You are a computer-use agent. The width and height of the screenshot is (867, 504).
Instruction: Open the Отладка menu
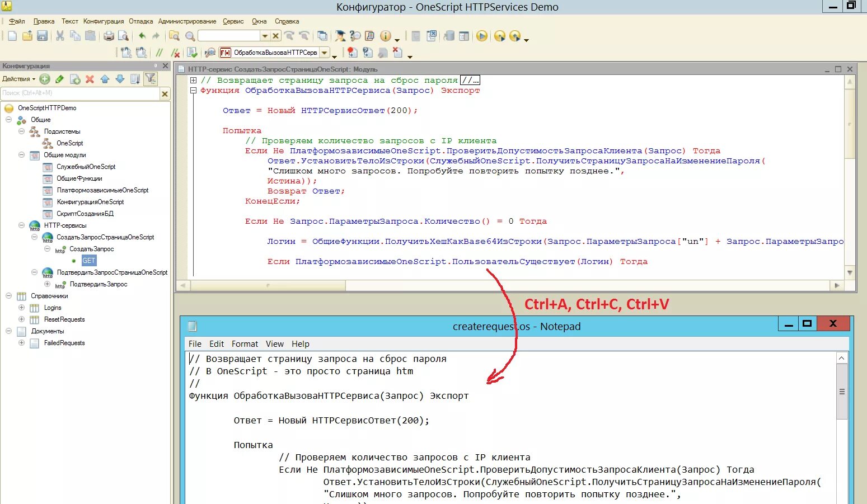coord(140,21)
